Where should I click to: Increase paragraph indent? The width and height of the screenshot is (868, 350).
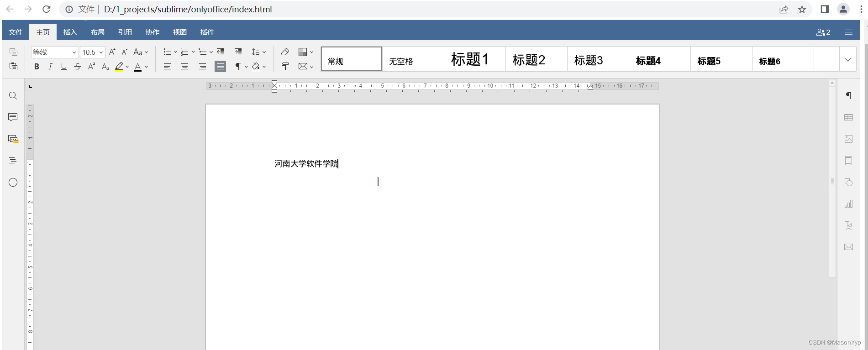point(238,52)
